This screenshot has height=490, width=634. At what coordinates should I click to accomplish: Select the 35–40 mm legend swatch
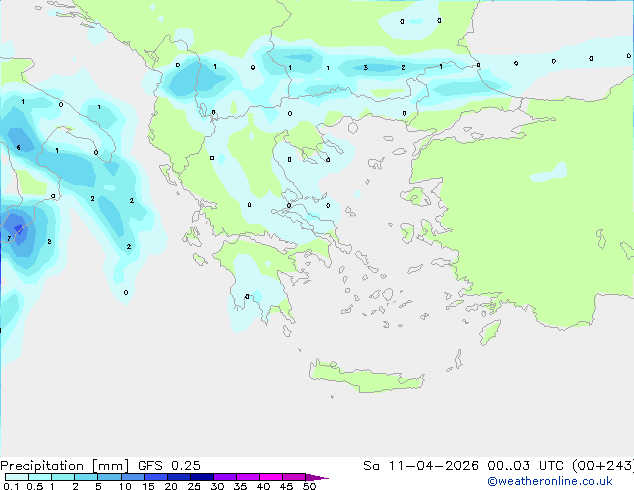point(248,477)
